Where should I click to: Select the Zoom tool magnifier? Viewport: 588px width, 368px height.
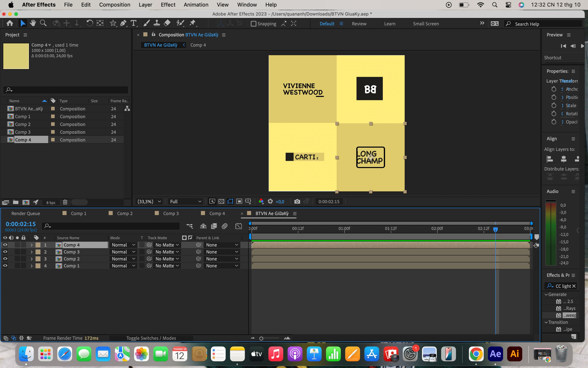tap(43, 23)
